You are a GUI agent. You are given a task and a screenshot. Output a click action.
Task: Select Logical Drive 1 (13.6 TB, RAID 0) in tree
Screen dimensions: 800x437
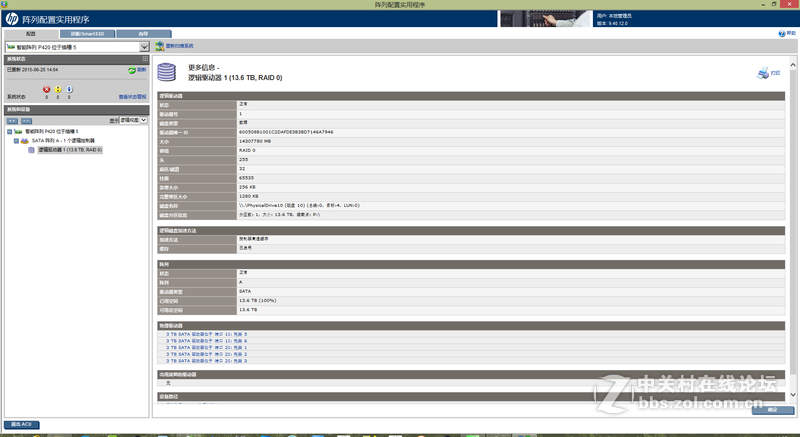70,150
